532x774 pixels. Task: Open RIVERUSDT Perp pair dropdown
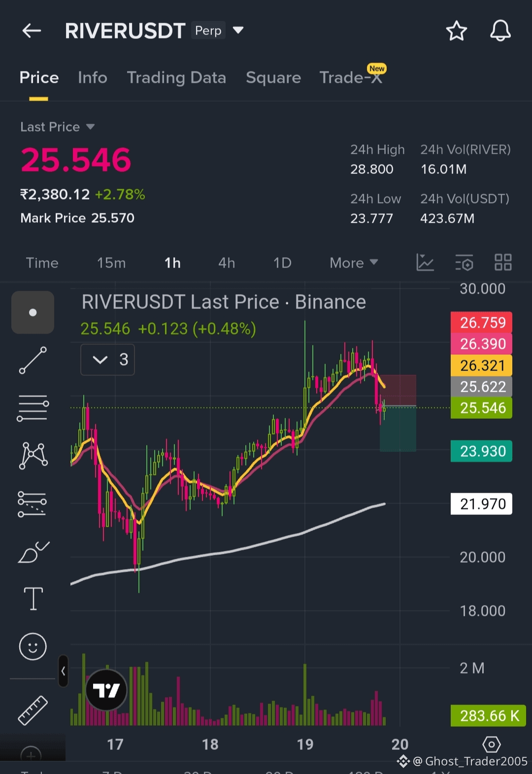[x=238, y=30]
